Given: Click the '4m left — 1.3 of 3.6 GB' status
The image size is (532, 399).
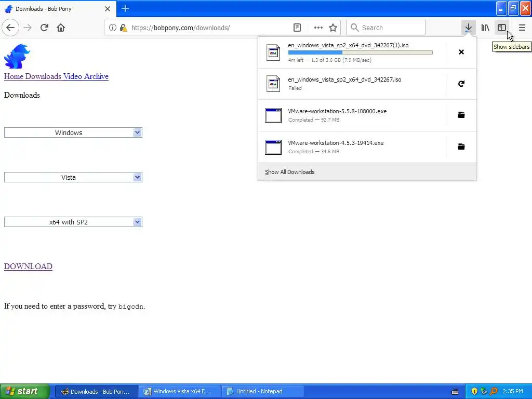Looking at the screenshot, I should tap(329, 60).
